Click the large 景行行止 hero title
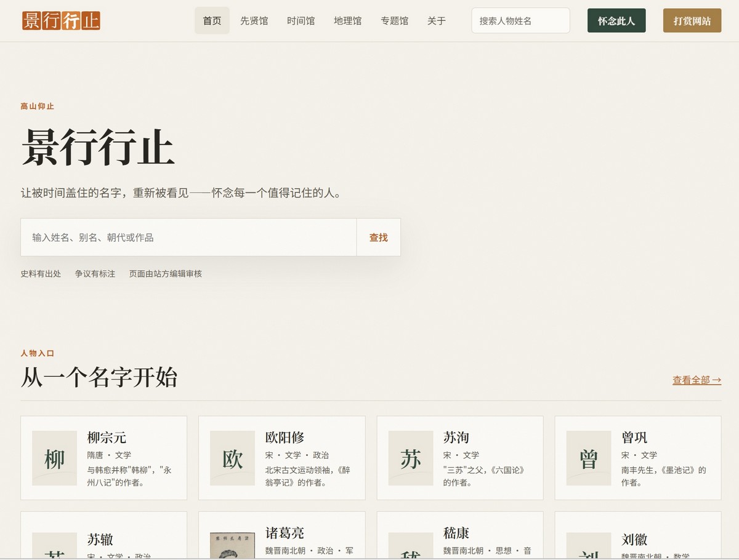This screenshot has width=739, height=560. [x=98, y=147]
